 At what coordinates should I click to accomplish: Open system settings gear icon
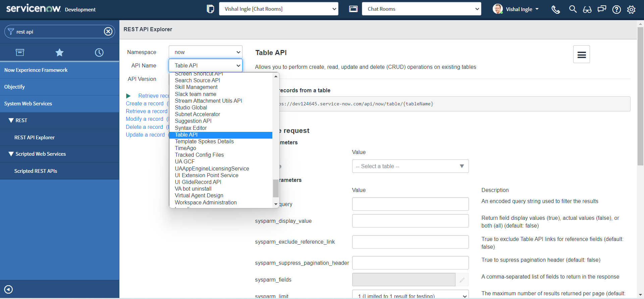click(631, 9)
